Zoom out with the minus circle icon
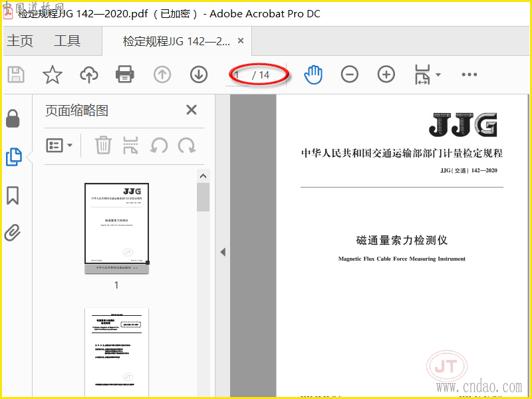The height and width of the screenshot is (399, 532). (x=350, y=74)
